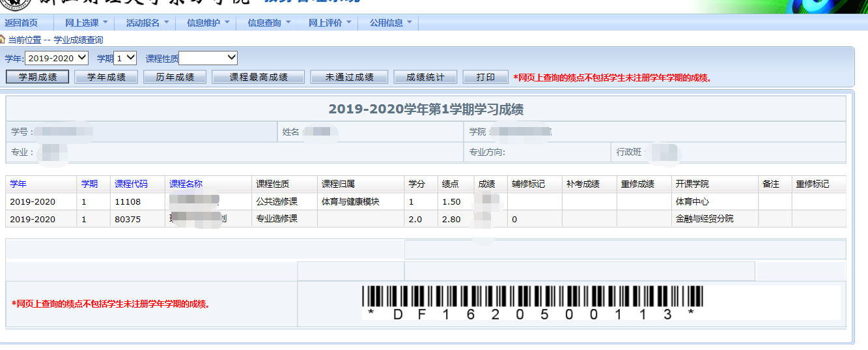View failed grades via the 未通过成绩 button
The width and height of the screenshot is (868, 350).
pyautogui.click(x=349, y=77)
